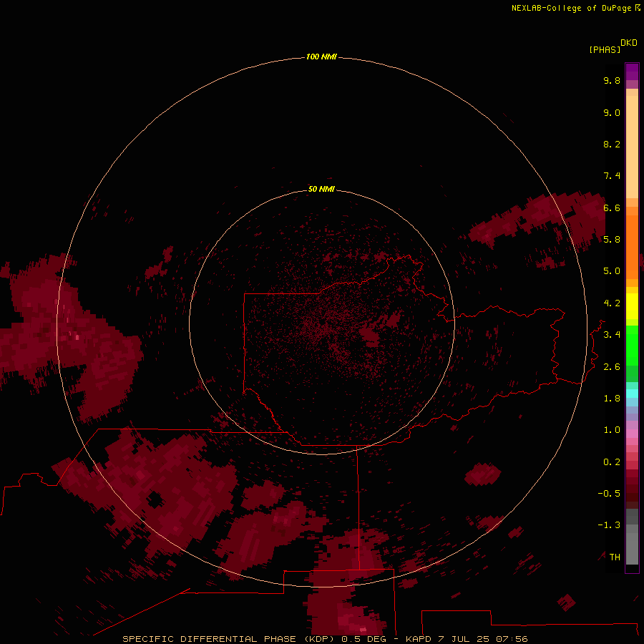Click the 0.2 scale value
Screen dimensions: 644x644
612,462
